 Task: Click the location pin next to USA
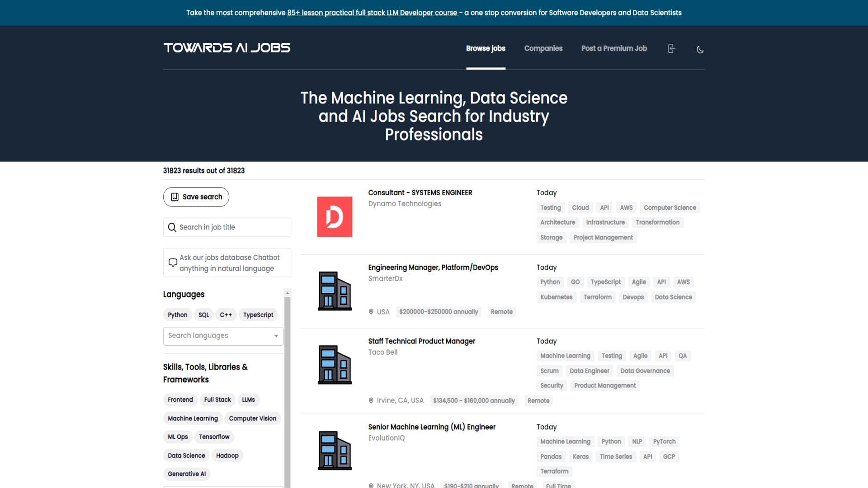[371, 312]
